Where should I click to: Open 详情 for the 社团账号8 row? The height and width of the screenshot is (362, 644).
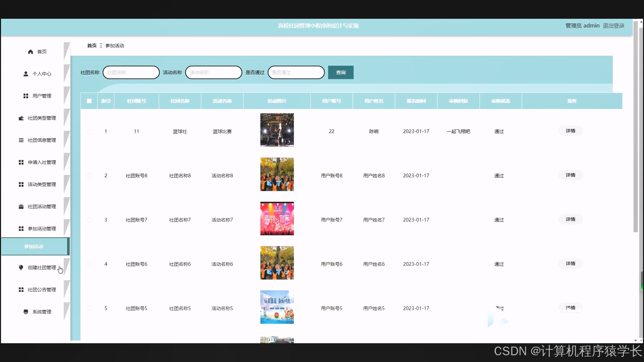pos(571,175)
